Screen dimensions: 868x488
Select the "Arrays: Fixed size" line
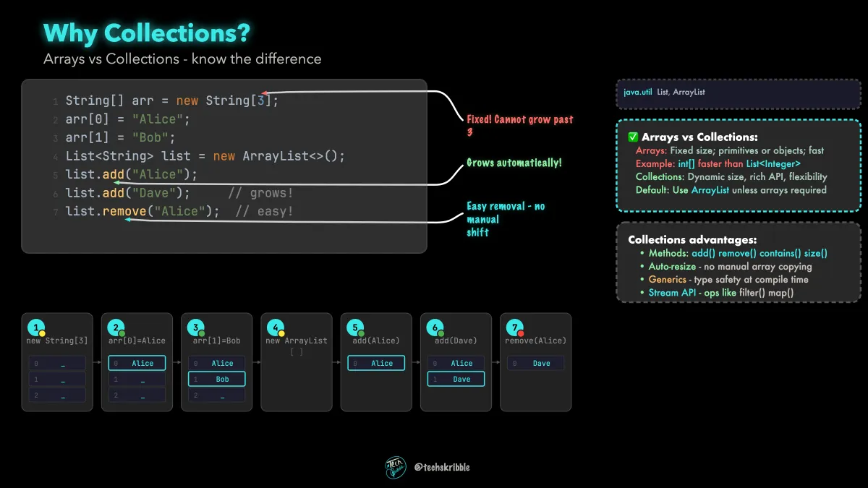click(x=730, y=150)
